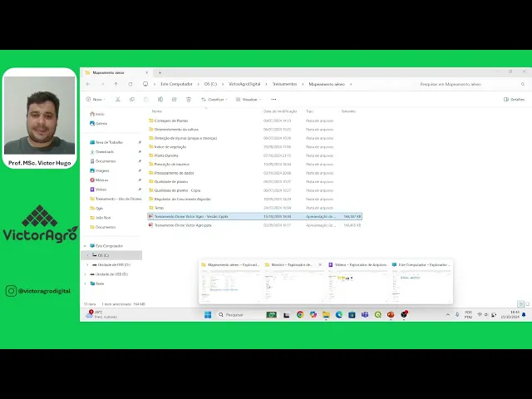Click the search magnifier icon in Explorer
This screenshot has height=399, width=532.
pyautogui.click(x=523, y=84)
